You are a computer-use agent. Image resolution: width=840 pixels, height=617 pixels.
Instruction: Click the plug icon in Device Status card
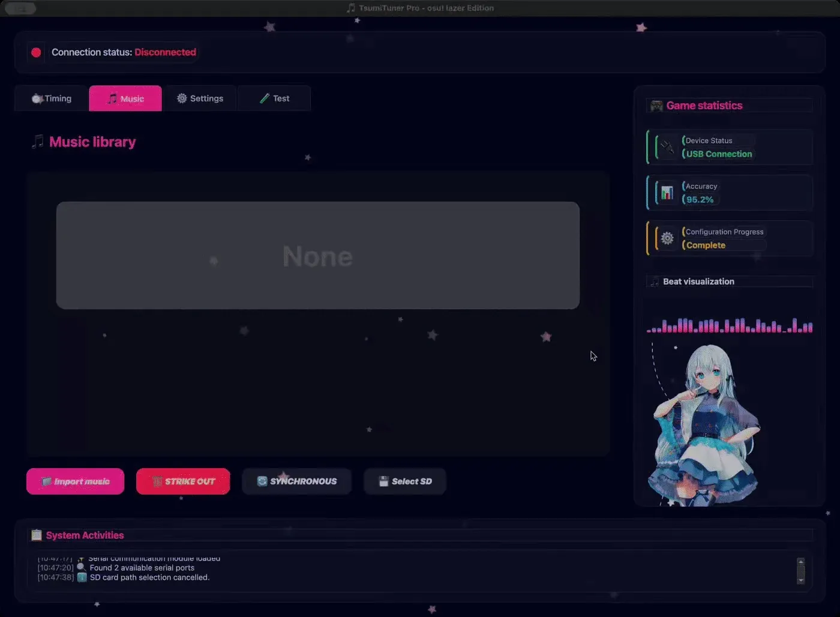667,147
